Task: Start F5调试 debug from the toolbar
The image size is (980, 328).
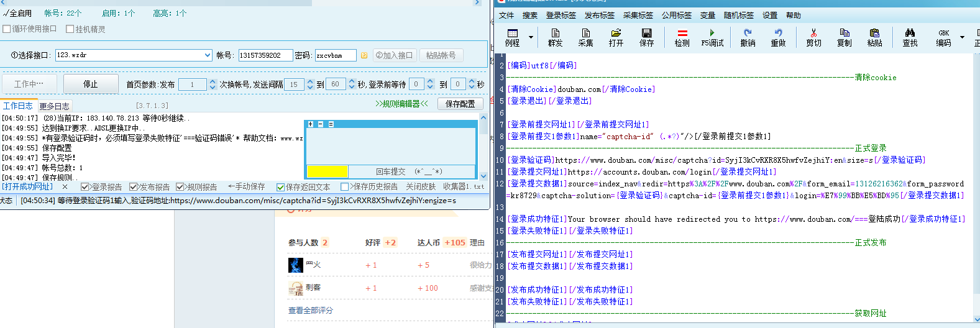Action: tap(712, 37)
